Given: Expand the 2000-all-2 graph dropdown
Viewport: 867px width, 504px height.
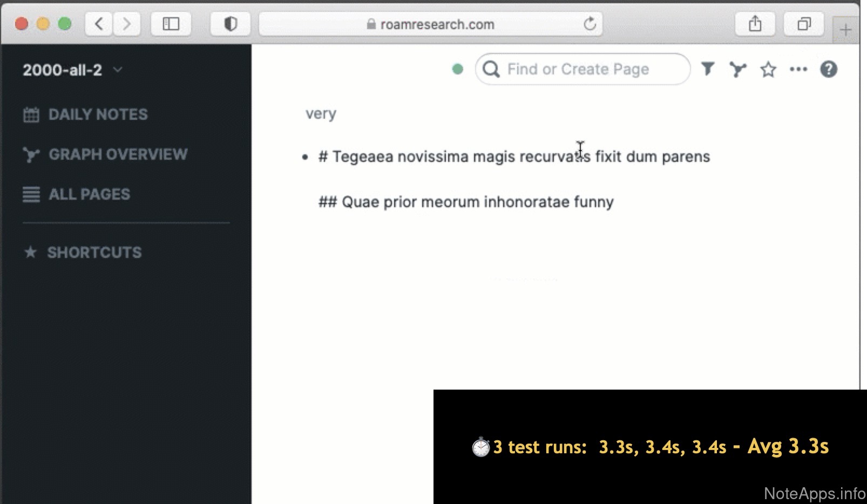Looking at the screenshot, I should 118,70.
